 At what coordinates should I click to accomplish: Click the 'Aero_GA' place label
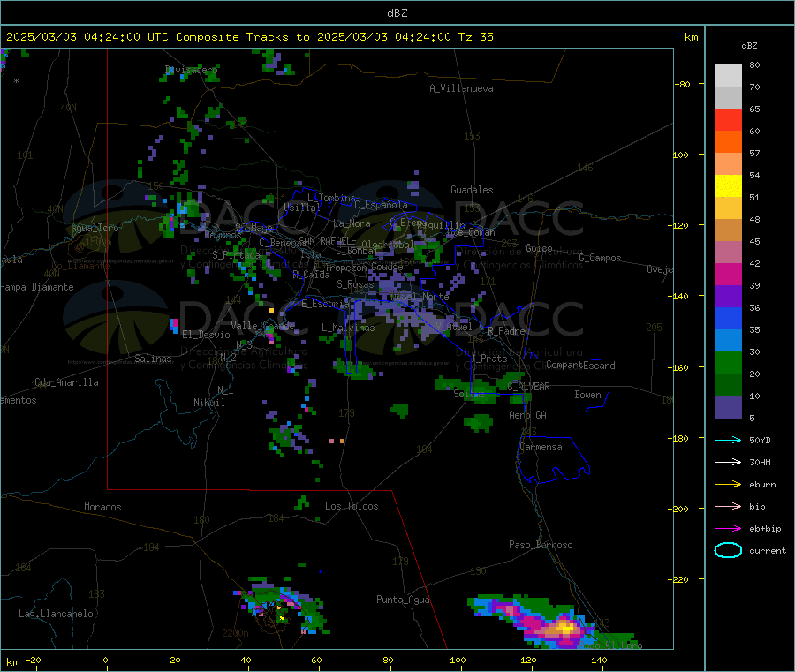click(x=527, y=415)
